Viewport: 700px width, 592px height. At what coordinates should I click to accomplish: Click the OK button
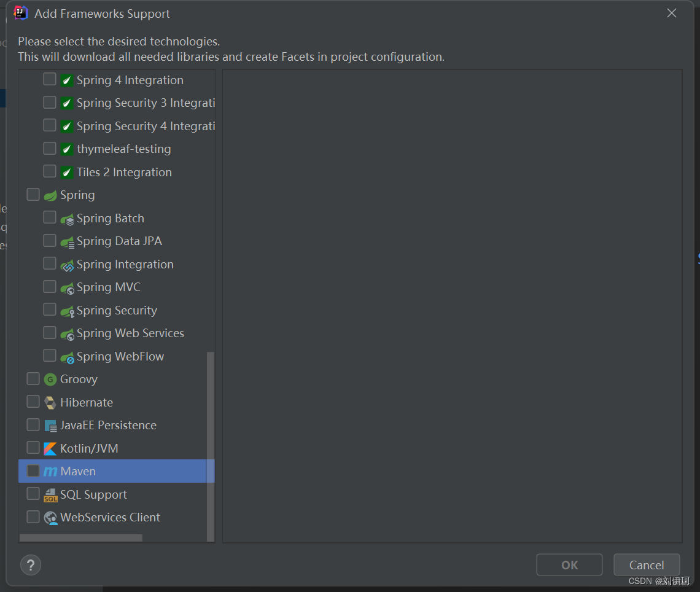tap(569, 565)
